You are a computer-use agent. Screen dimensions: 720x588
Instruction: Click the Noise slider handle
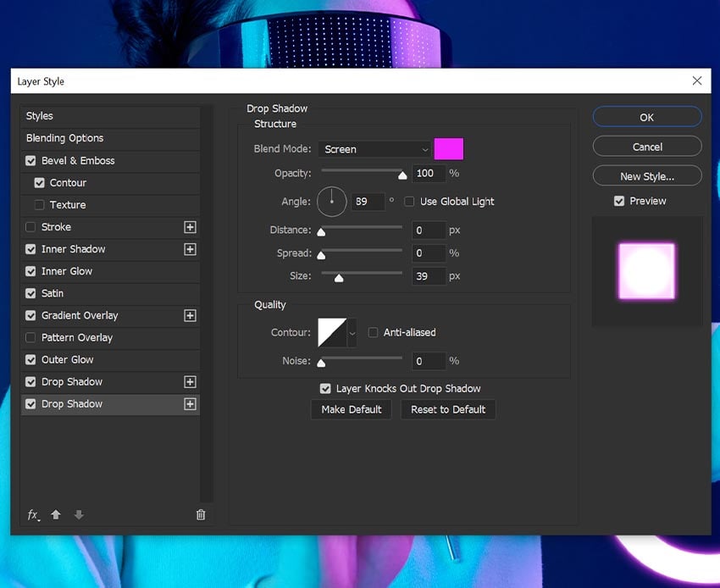[321, 363]
